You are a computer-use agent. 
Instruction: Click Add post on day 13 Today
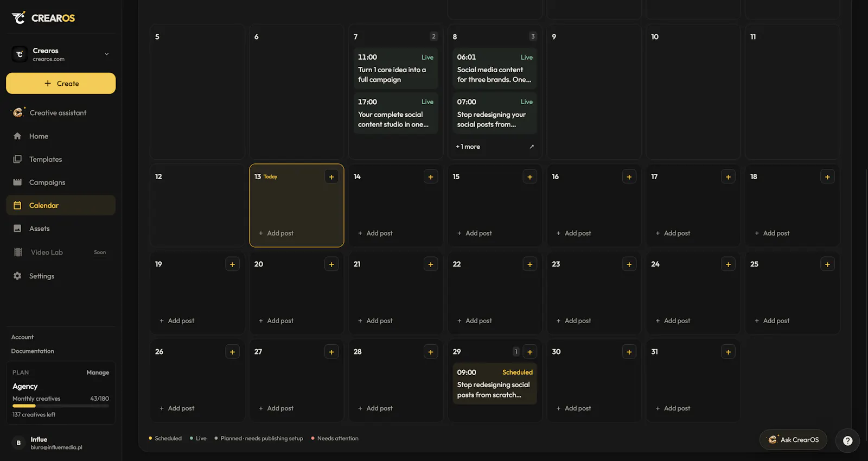click(276, 233)
